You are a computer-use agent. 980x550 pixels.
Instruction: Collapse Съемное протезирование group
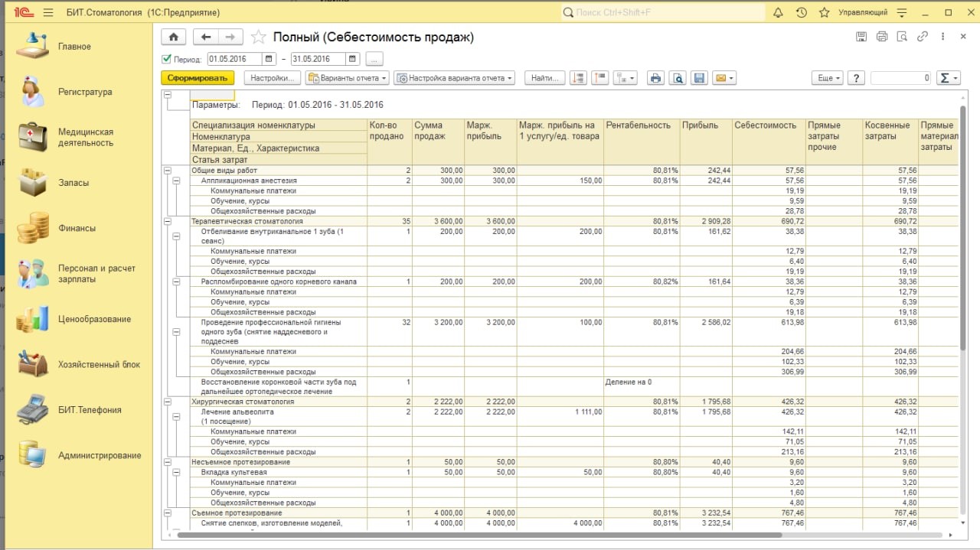click(168, 513)
